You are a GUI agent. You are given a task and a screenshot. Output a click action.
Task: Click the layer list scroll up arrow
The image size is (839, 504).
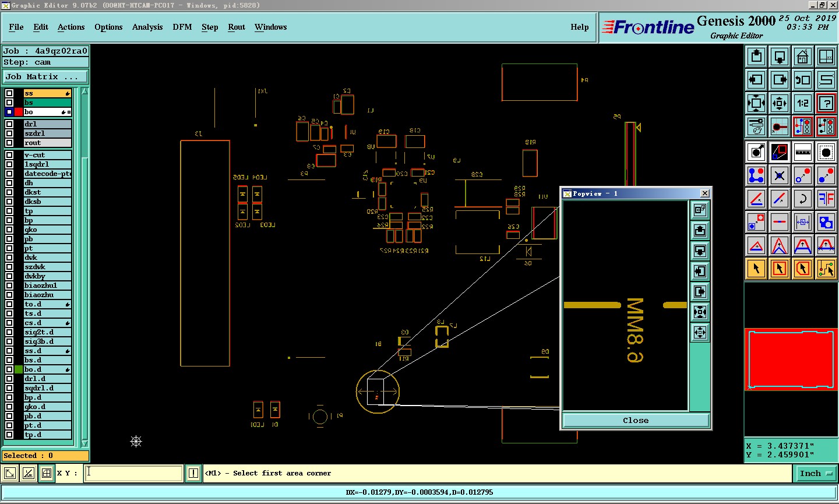(85, 91)
